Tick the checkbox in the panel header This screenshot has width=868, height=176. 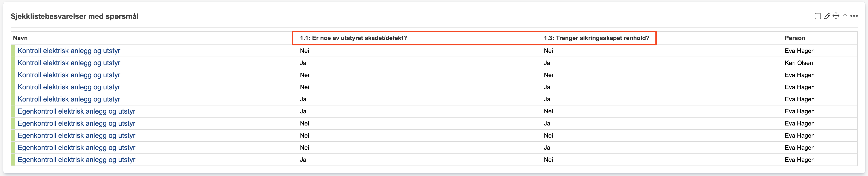tap(818, 16)
